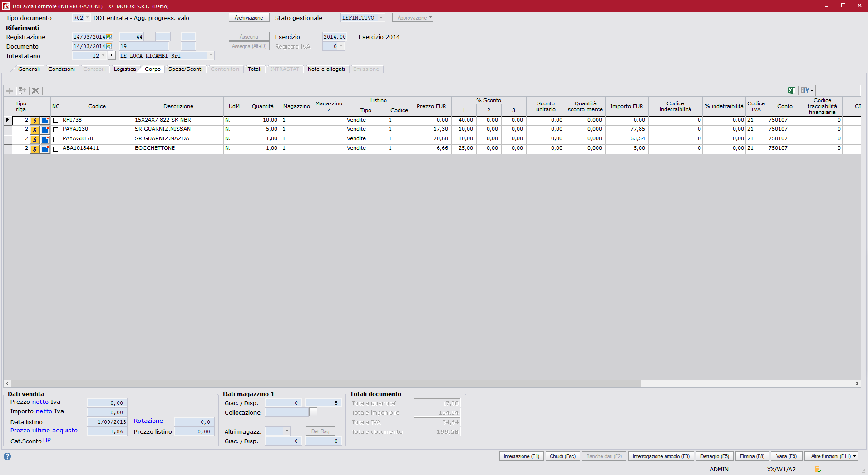The image size is (868, 475).
Task: Switch to Condizioni tab
Action: [61, 69]
